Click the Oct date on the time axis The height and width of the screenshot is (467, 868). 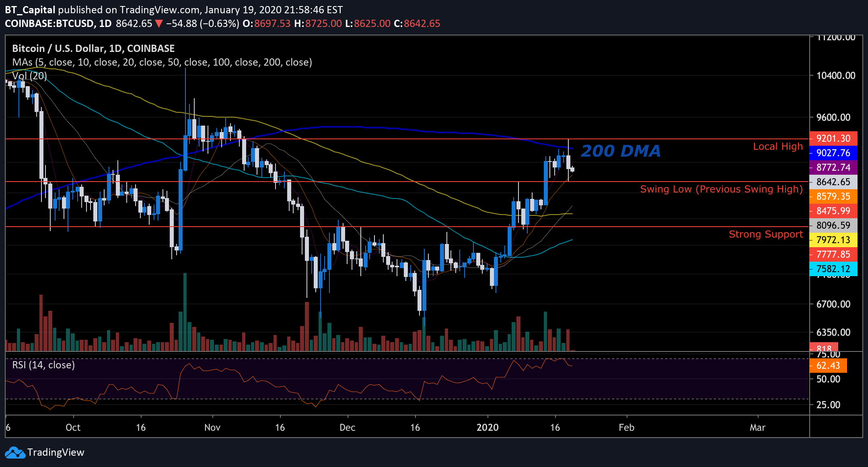click(x=73, y=428)
